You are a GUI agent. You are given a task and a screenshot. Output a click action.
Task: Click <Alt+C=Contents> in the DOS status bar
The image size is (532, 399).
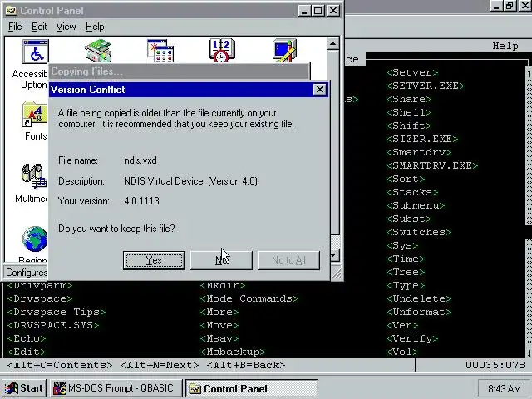pos(60,365)
